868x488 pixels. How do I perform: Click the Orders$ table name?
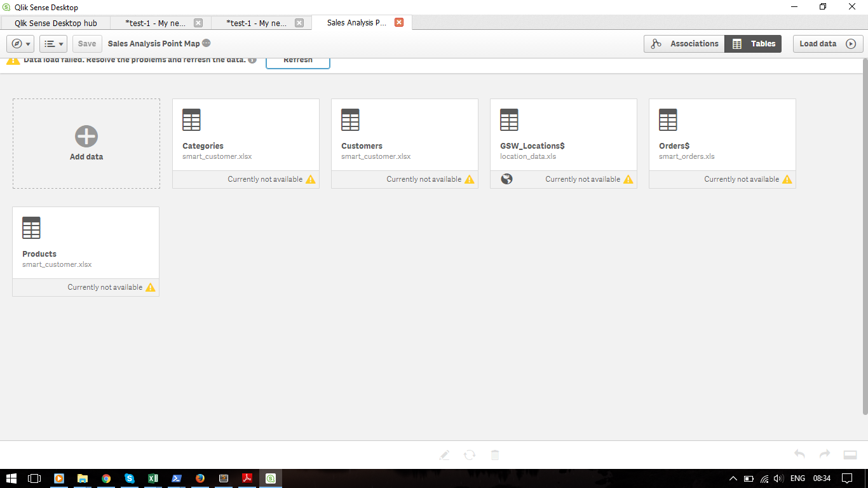tap(674, 146)
